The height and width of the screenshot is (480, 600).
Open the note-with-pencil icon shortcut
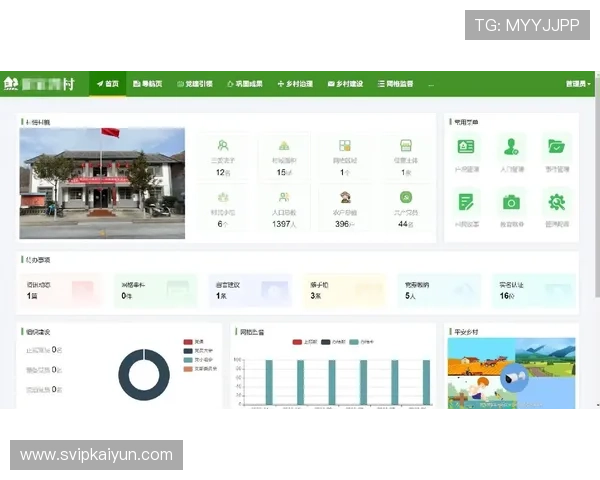point(466,202)
